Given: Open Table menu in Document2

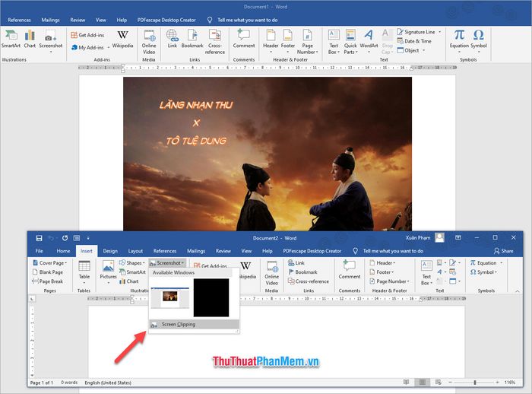Looking at the screenshot, I should (84, 273).
